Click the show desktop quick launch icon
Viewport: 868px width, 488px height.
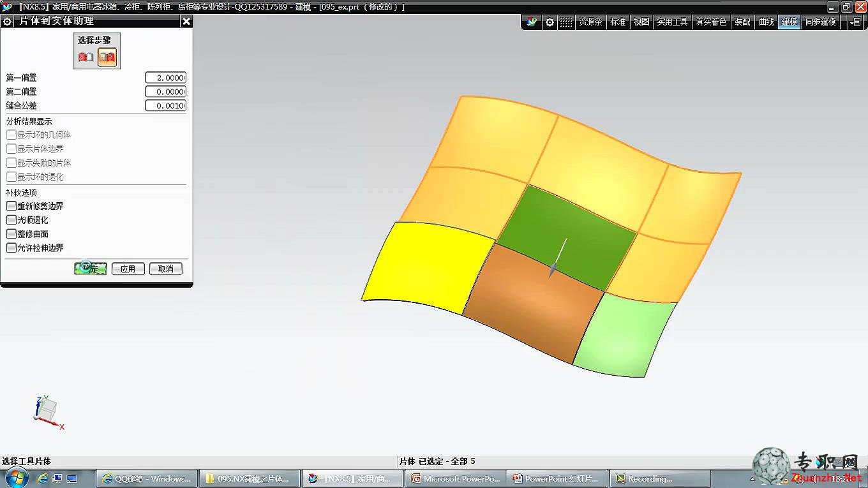point(57,478)
